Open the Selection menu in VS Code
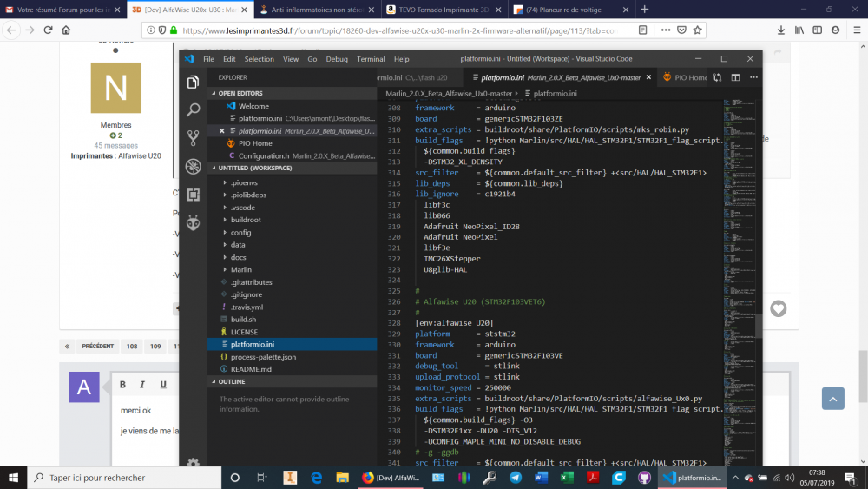Viewport: 868px width, 489px height. click(x=259, y=59)
